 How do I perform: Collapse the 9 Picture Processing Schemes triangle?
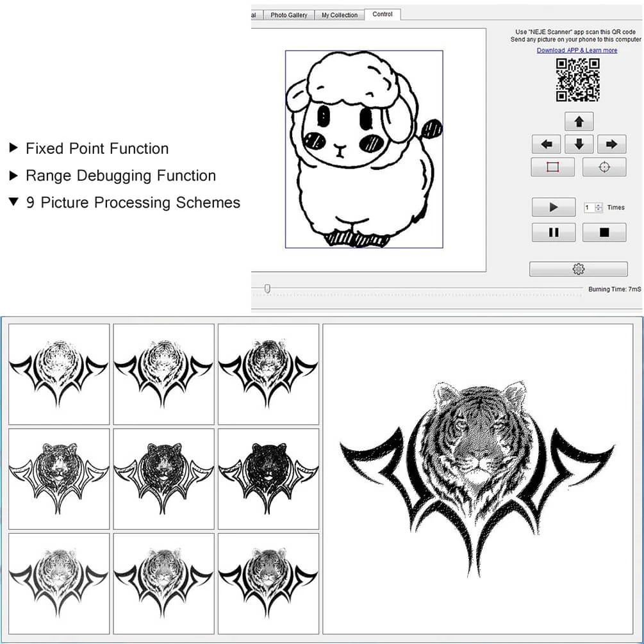pyautogui.click(x=13, y=202)
